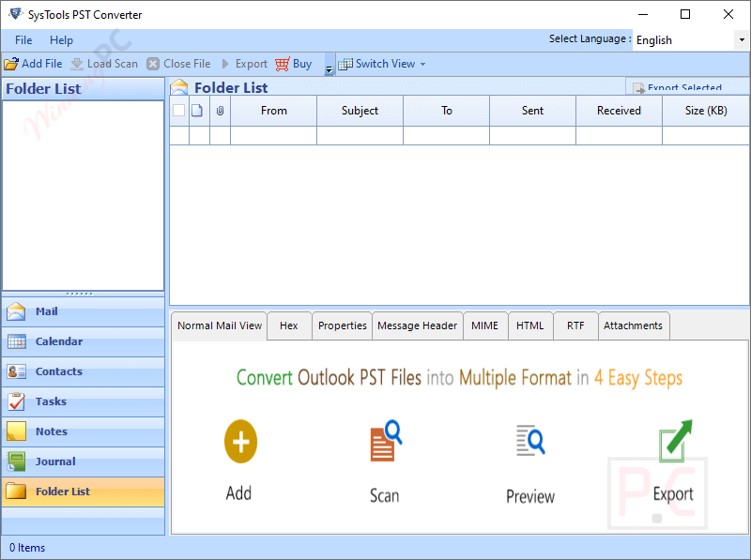
Task: Click the navigation pane splitter grip dots
Action: tap(80, 294)
